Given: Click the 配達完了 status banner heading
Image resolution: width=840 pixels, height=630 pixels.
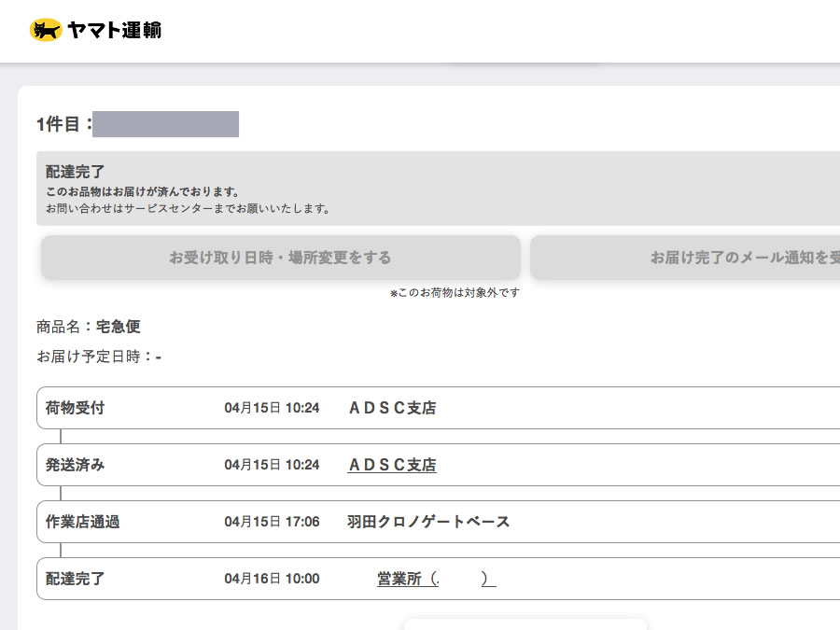Looking at the screenshot, I should click(x=75, y=172).
